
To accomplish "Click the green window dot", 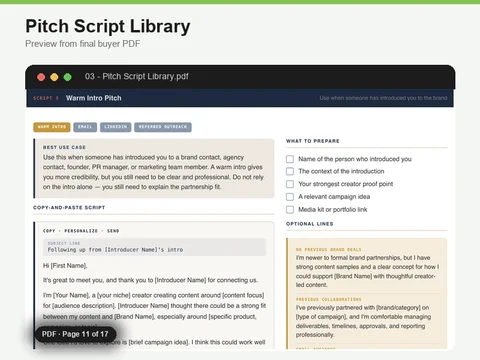I will pyautogui.click(x=68, y=77).
